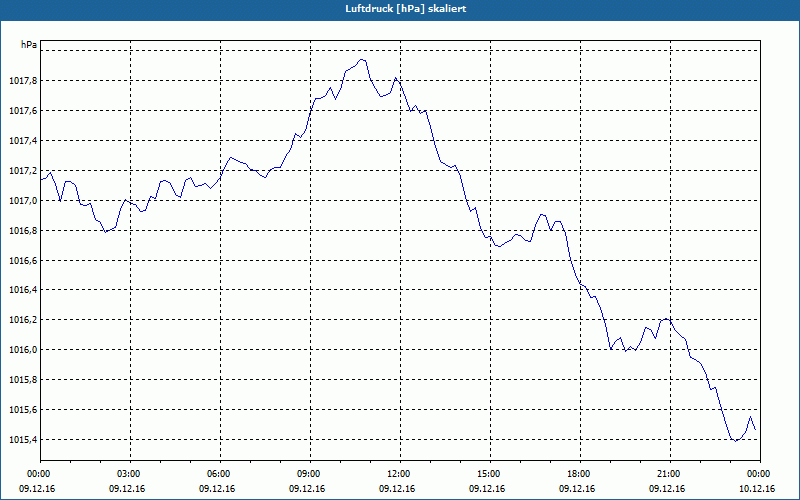
Task: Click the 1017,8 y-axis label
Action: [x=23, y=81]
